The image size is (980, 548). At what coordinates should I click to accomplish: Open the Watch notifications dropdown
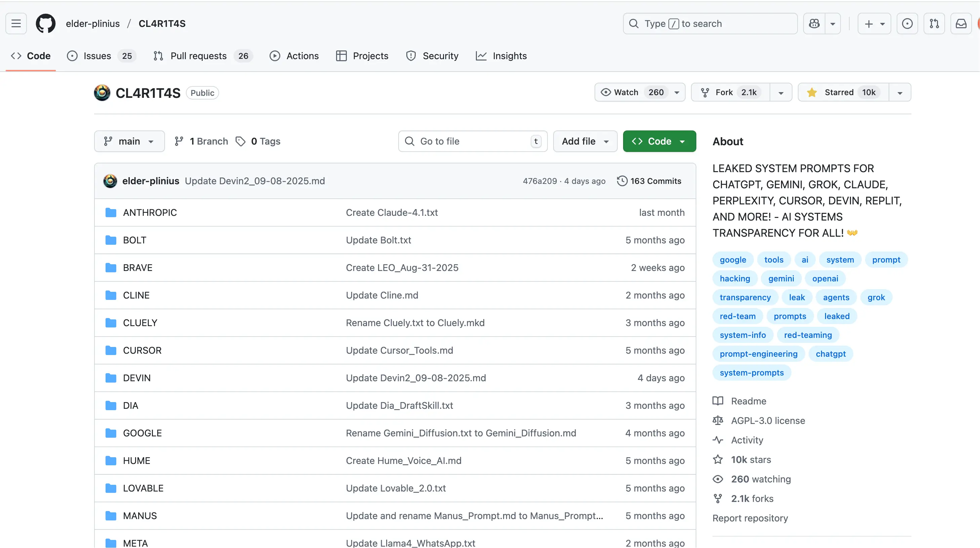(640, 92)
